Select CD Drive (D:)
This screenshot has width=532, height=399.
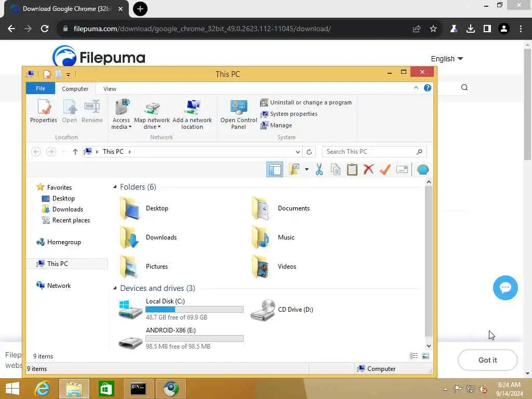[x=282, y=310]
